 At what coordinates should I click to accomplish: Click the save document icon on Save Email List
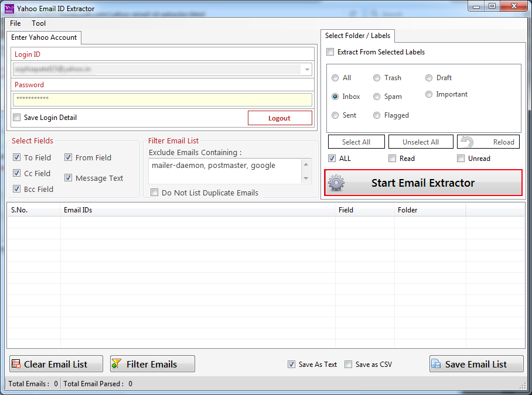(436, 364)
